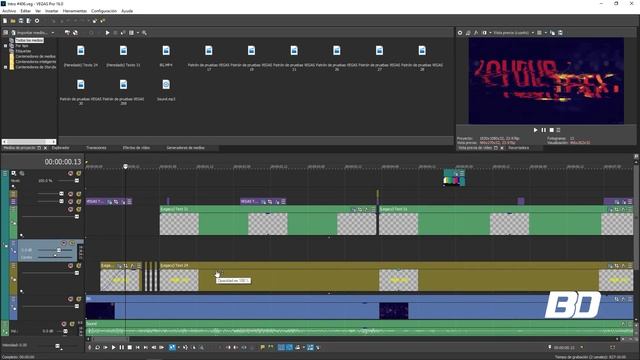Switch to the Generadores de medios tab
The height and width of the screenshot is (360, 640).
click(185, 148)
